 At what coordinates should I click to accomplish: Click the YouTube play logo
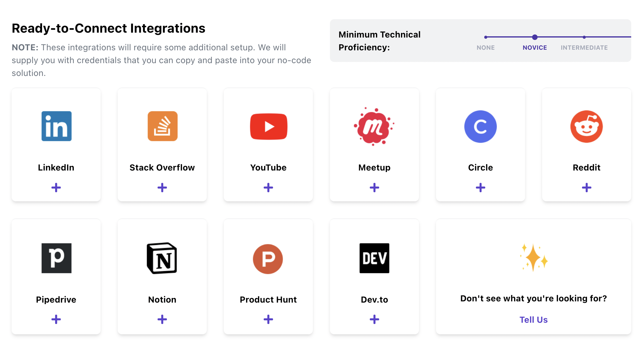pos(269,126)
